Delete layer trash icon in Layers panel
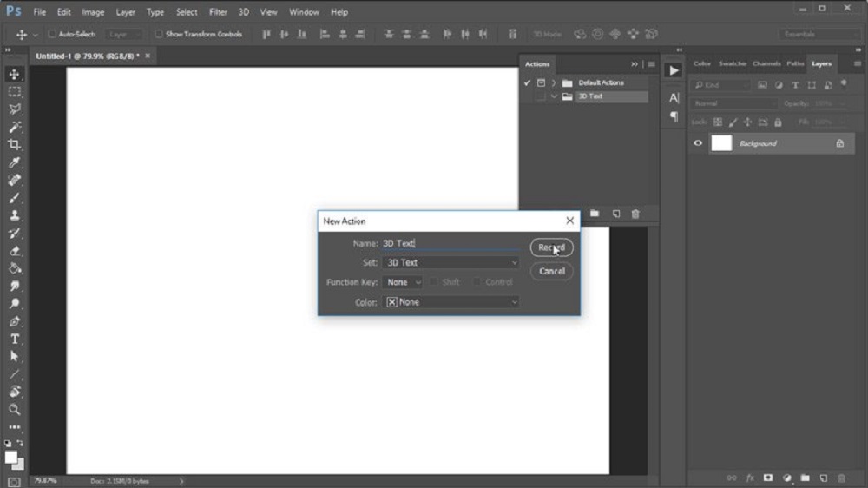The width and height of the screenshot is (868, 488). coord(841,478)
